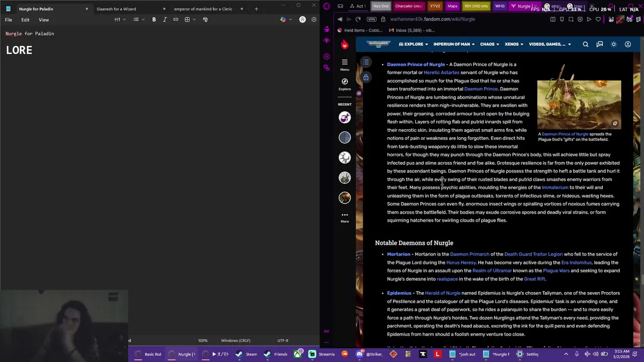Open SoundCloud icon in taskbar
This screenshot has width=644, height=362.
click(x=345, y=354)
